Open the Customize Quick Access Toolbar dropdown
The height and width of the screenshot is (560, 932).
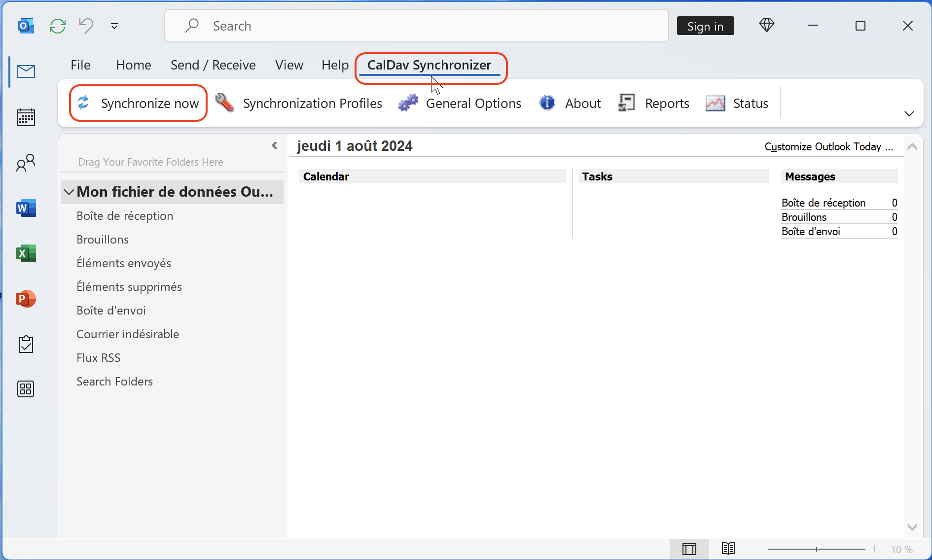(114, 26)
